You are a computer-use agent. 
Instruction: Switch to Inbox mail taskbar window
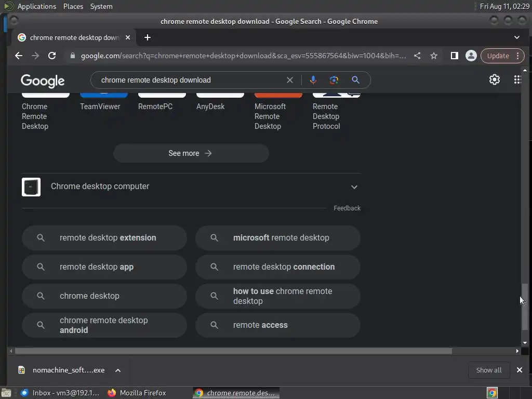click(60, 393)
